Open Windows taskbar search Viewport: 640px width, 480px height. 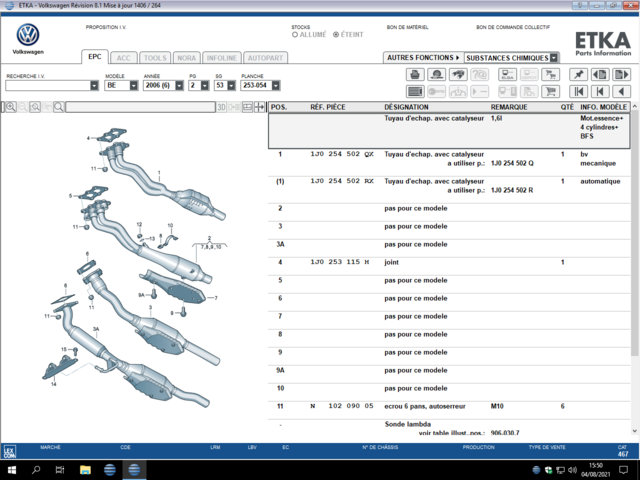click(x=36, y=470)
